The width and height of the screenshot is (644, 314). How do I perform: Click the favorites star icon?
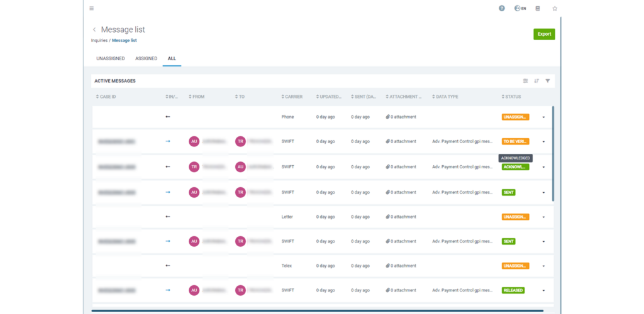tap(555, 8)
